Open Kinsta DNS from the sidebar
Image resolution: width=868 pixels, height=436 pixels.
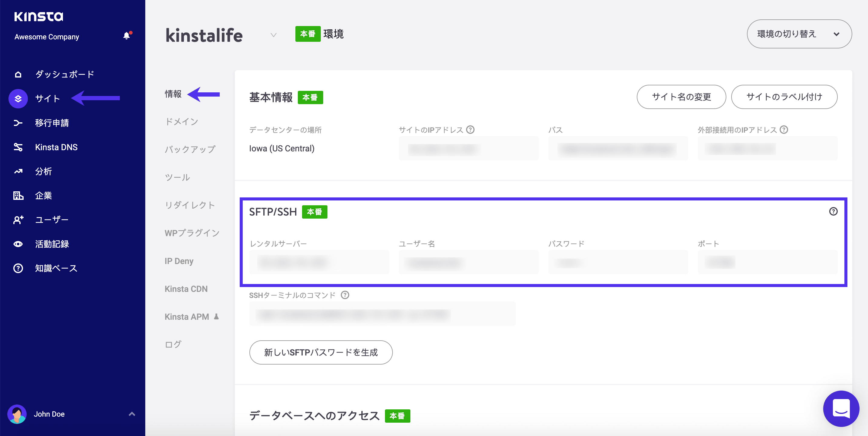[x=56, y=147]
